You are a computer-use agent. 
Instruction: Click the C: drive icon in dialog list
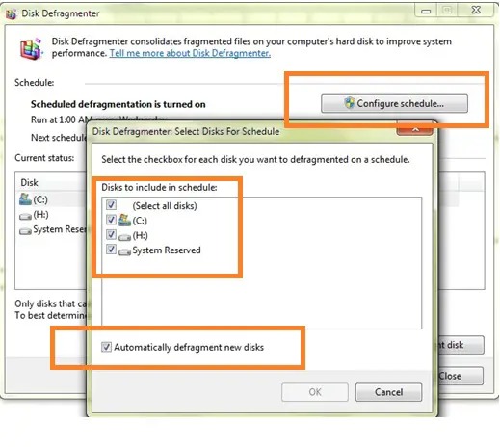point(124,221)
